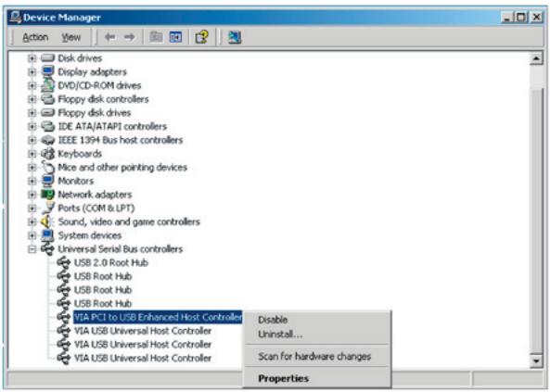Select VIA PCI to USB Enhanced Host Controller

point(158,317)
